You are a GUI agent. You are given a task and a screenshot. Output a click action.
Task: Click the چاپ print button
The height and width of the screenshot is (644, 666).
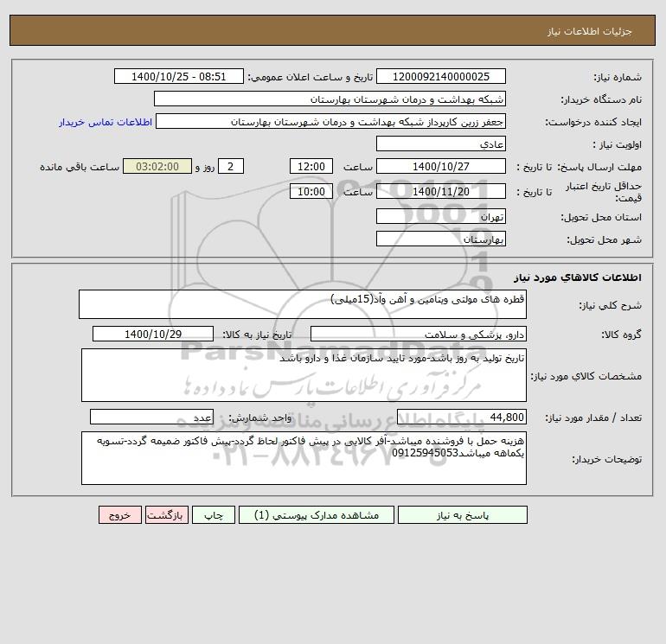click(214, 514)
